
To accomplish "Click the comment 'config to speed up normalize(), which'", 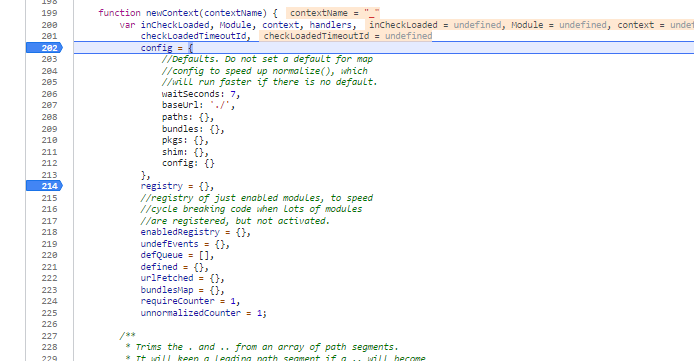I will 265,71.
